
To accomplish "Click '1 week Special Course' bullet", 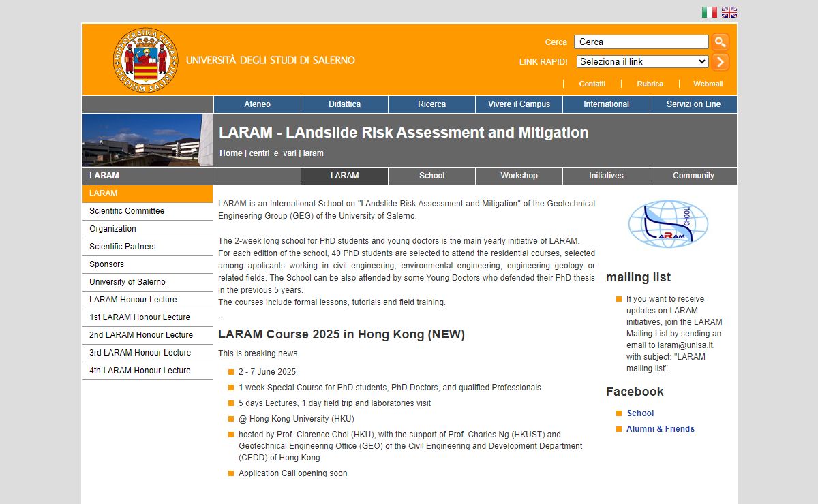I will click(390, 388).
